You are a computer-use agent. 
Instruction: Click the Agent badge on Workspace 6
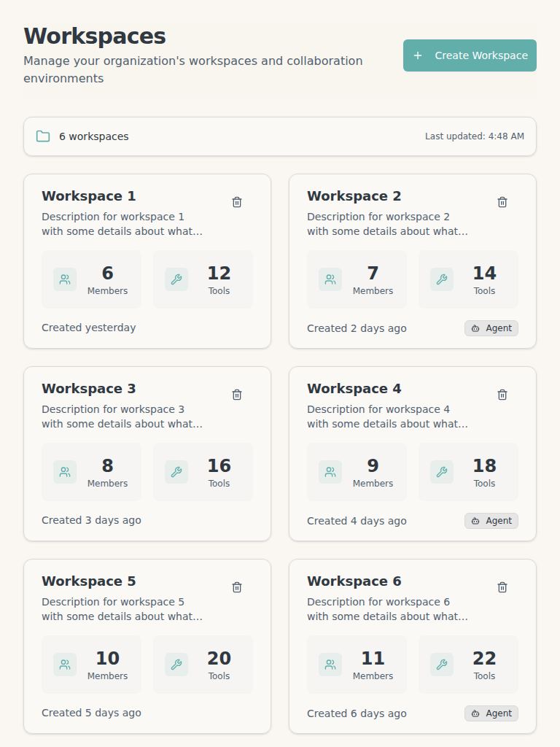click(491, 713)
